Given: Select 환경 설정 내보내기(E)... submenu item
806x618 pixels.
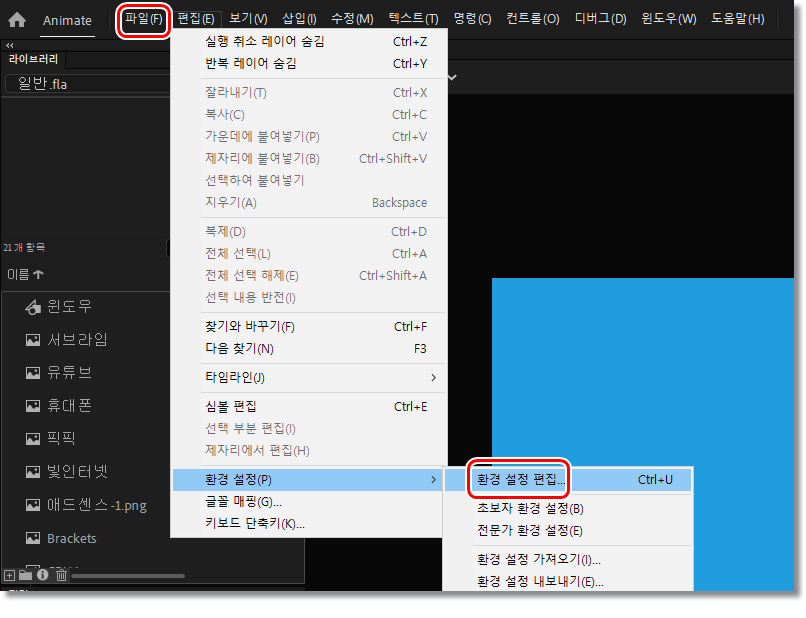Looking at the screenshot, I should 568,581.
